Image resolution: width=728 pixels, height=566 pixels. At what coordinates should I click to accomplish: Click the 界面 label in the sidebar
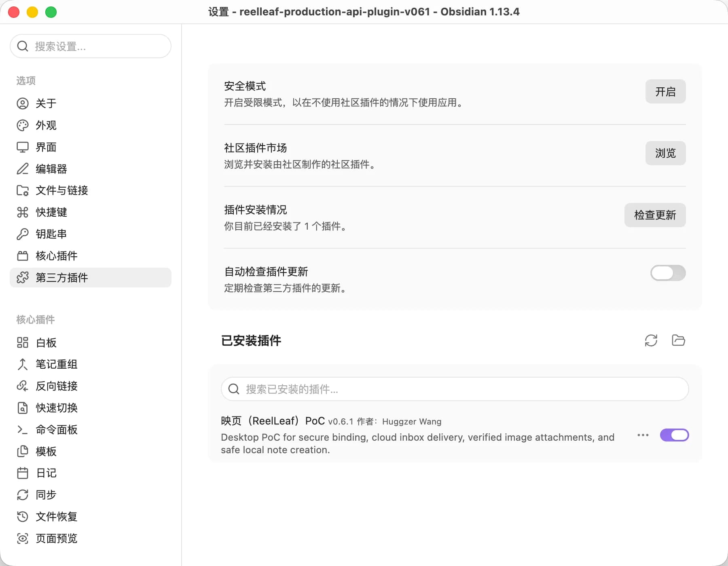(46, 147)
